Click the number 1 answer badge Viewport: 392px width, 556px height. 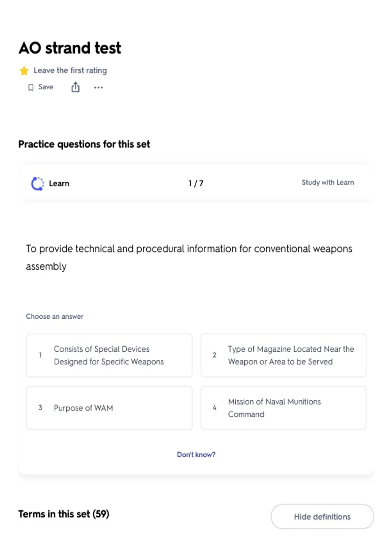point(40,355)
